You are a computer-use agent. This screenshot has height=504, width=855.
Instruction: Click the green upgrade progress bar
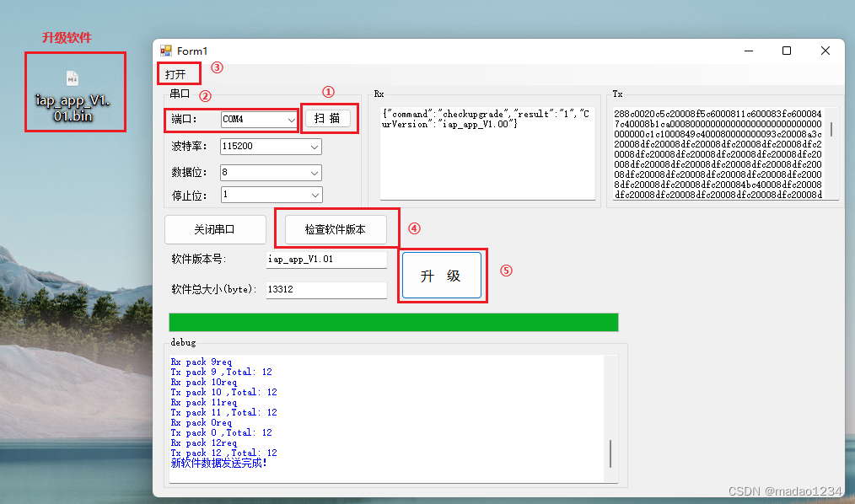[x=392, y=321]
